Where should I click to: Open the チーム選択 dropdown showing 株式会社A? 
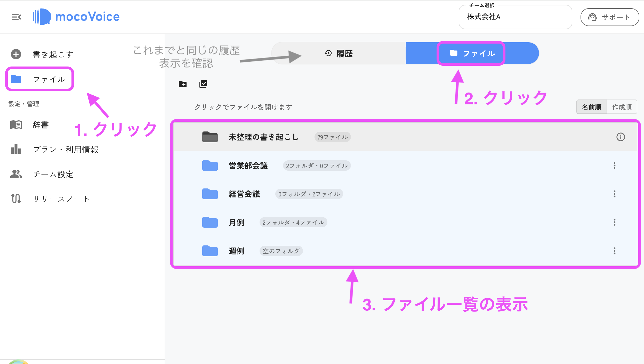click(x=515, y=17)
